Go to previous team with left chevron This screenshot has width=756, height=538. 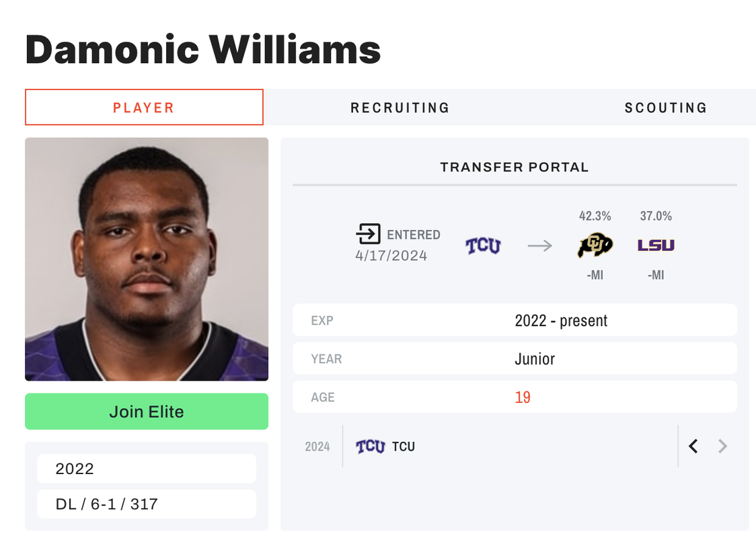pyautogui.click(x=693, y=447)
